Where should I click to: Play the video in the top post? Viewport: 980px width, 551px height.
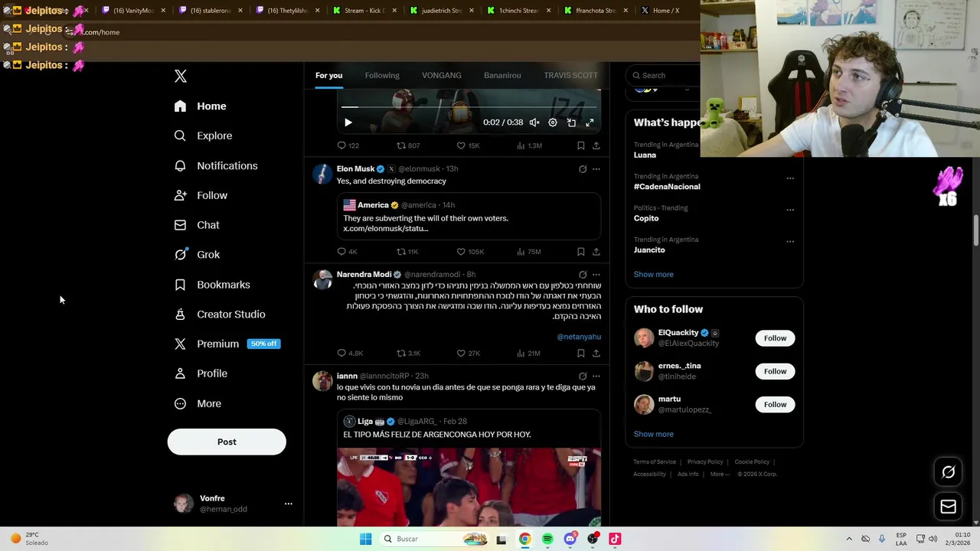point(348,122)
